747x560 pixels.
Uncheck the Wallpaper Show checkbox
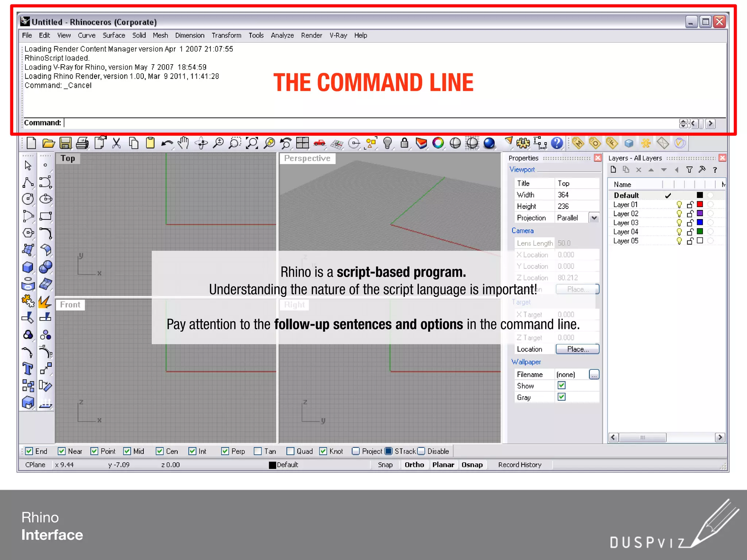pos(562,385)
